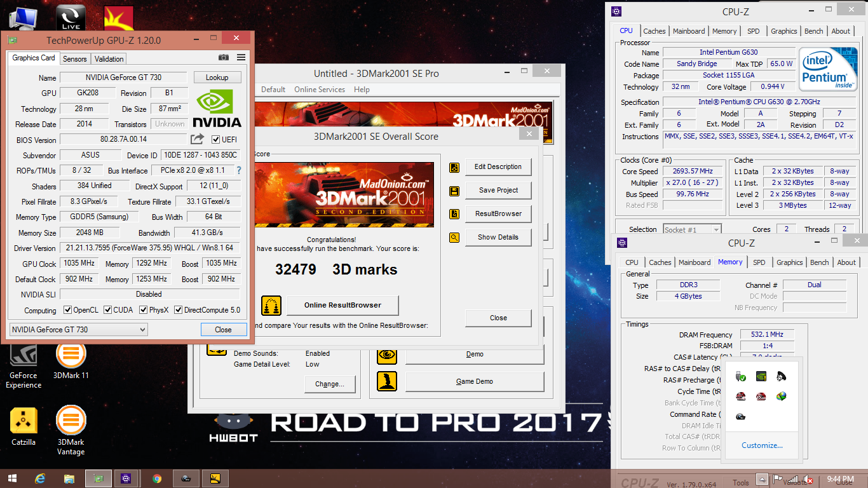The width and height of the screenshot is (868, 488).
Task: Click the DRAM Frequency value 532.1 MHz
Action: pyautogui.click(x=767, y=335)
